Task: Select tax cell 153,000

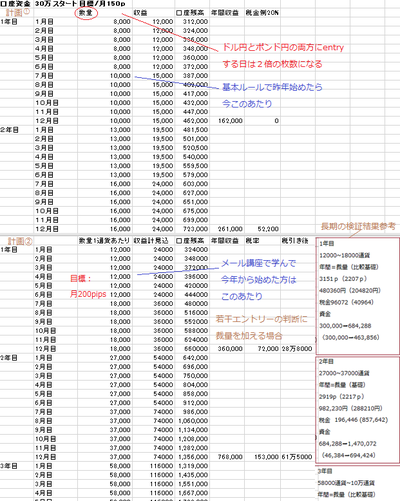Action: click(x=266, y=457)
